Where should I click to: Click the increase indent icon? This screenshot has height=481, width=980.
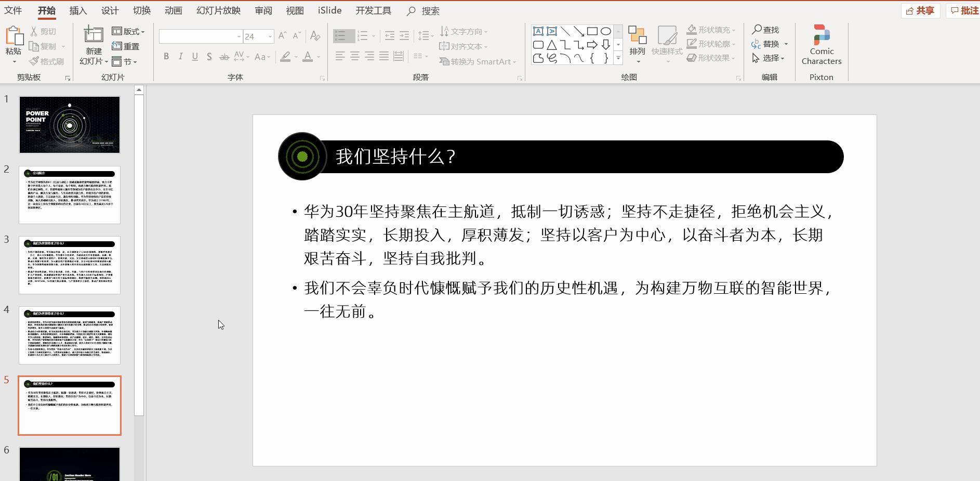click(x=404, y=36)
